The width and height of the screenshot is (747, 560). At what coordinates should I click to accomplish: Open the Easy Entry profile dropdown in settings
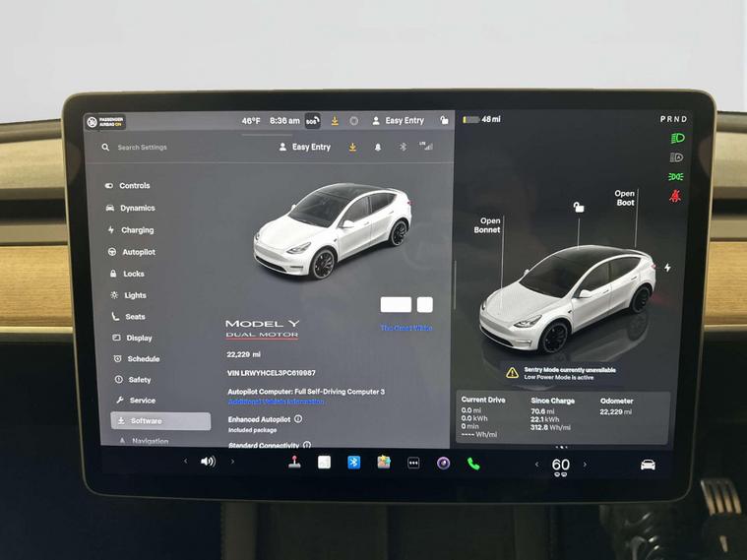304,148
